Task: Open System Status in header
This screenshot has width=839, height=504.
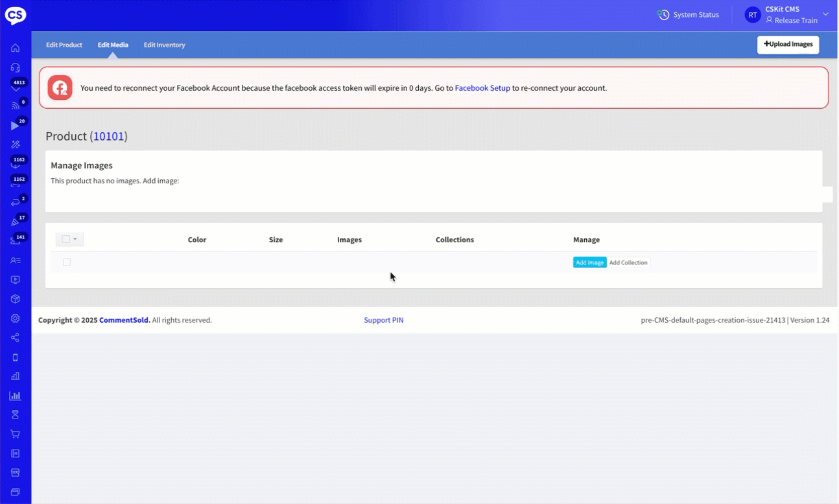Action: pos(688,15)
